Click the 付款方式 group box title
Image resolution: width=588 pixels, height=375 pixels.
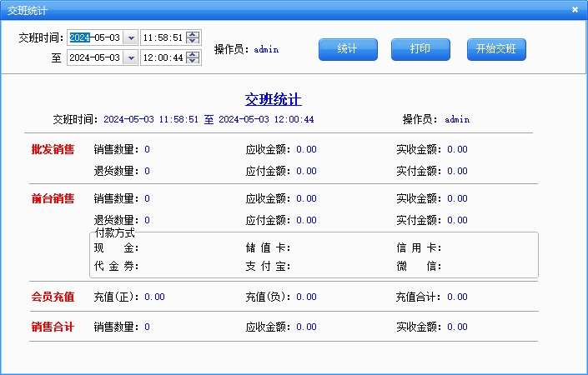click(x=114, y=232)
